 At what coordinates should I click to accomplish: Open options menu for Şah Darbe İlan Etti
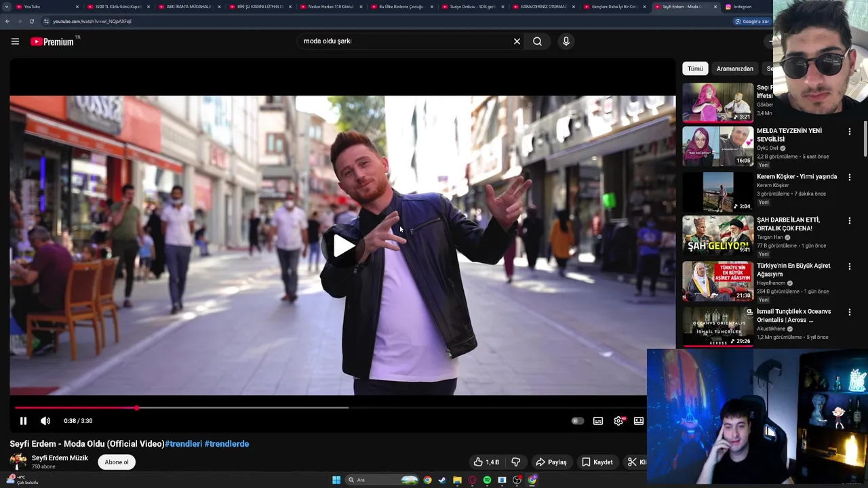coord(850,221)
